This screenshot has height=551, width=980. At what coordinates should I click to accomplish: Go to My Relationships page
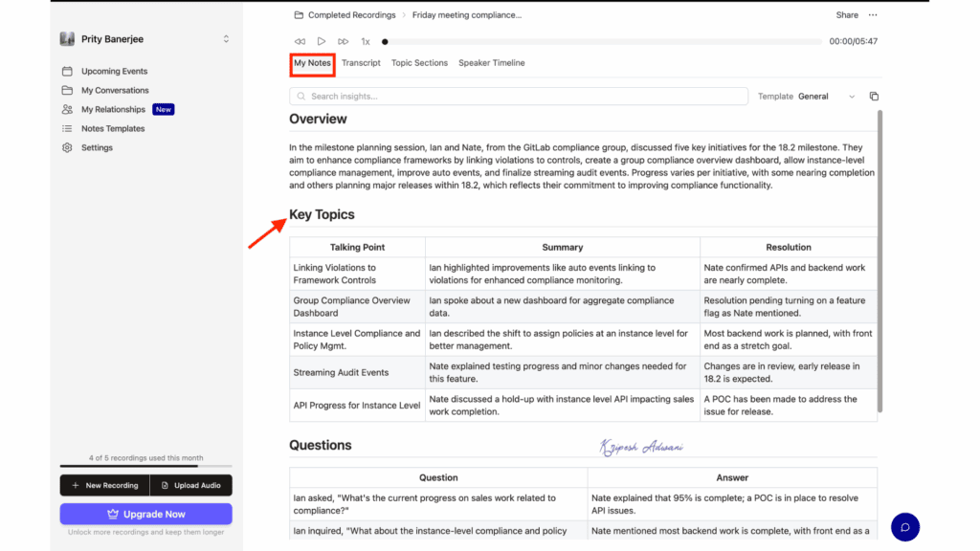113,109
